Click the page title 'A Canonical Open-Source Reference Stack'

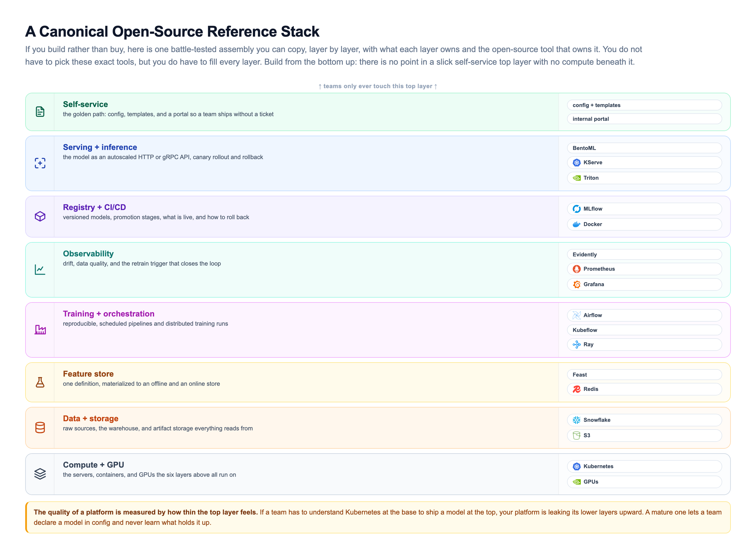point(172,31)
